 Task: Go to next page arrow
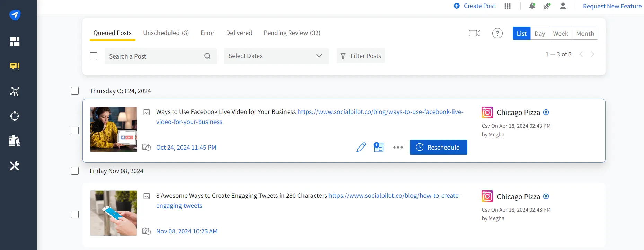[593, 54]
